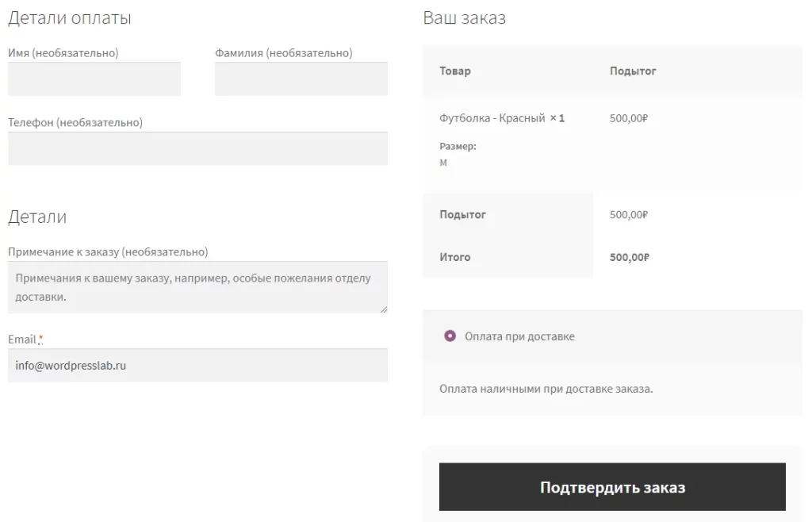812x522 pixels.
Task: Click the Оплата при доставке label text
Action: (519, 336)
